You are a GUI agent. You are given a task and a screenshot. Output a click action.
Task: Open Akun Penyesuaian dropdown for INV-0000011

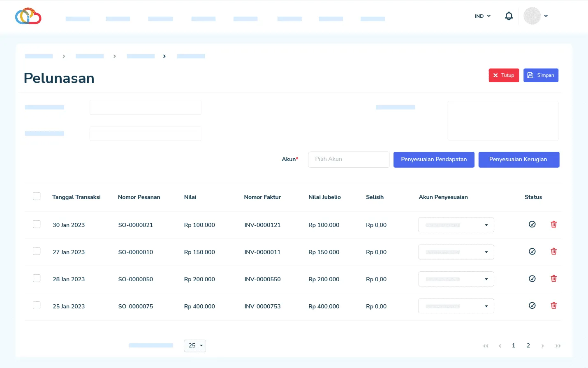(x=456, y=252)
